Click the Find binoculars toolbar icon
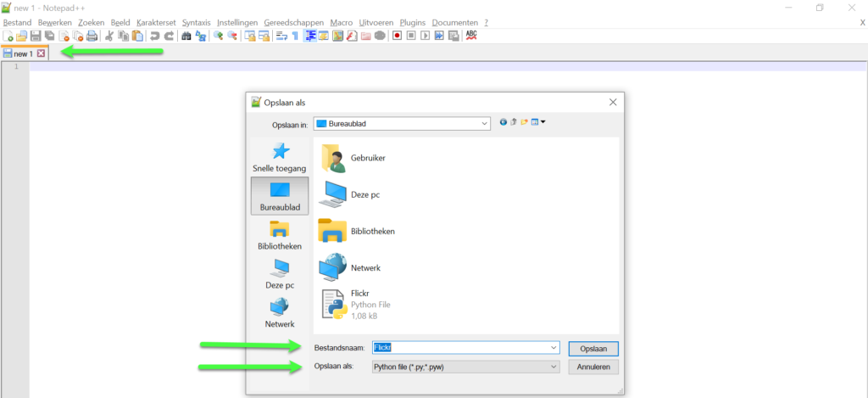Image resolution: width=868 pixels, height=398 pixels. tap(186, 36)
